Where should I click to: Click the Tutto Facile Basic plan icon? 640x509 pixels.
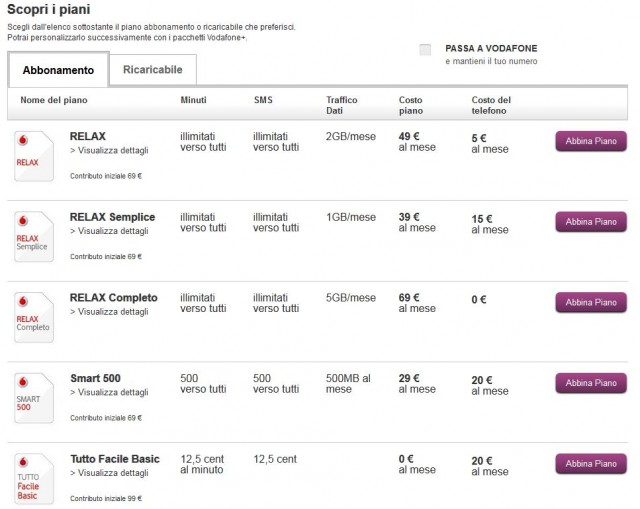pyautogui.click(x=33, y=478)
